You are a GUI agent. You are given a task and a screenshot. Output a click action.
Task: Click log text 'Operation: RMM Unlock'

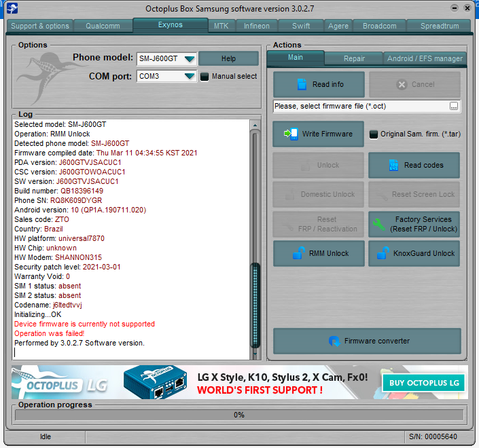(x=52, y=134)
